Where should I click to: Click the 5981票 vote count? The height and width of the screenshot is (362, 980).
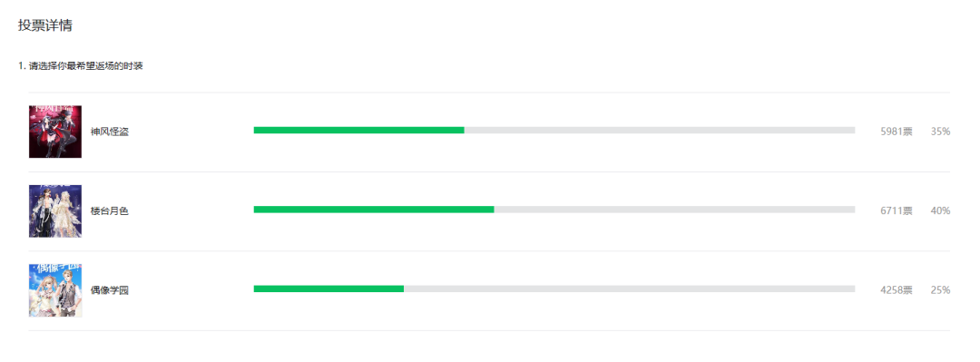(x=897, y=132)
